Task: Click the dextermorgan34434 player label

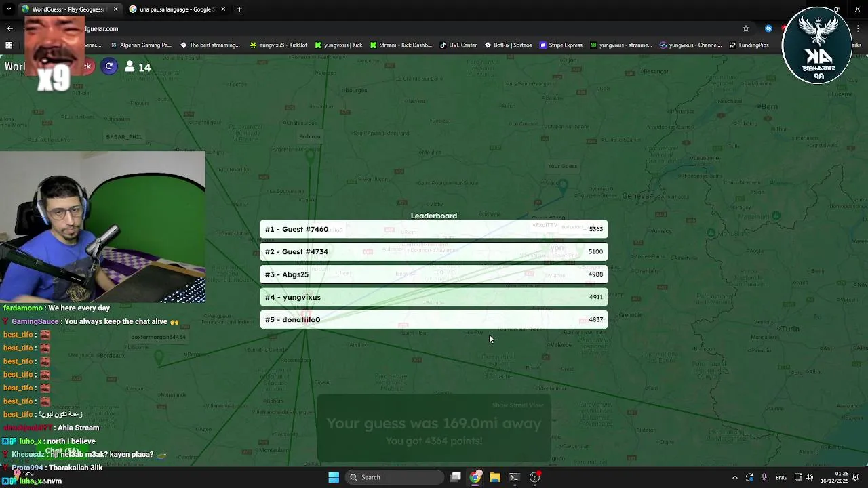Action: pyautogui.click(x=158, y=337)
